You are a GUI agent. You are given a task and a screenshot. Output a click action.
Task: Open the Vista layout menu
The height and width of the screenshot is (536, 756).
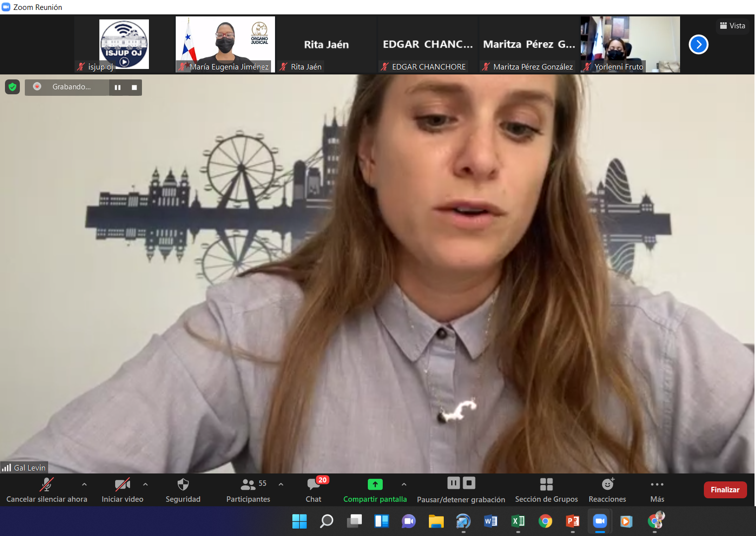[x=733, y=26]
